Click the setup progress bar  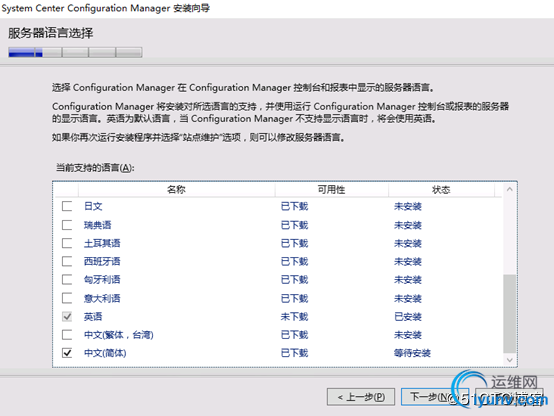(x=75, y=52)
